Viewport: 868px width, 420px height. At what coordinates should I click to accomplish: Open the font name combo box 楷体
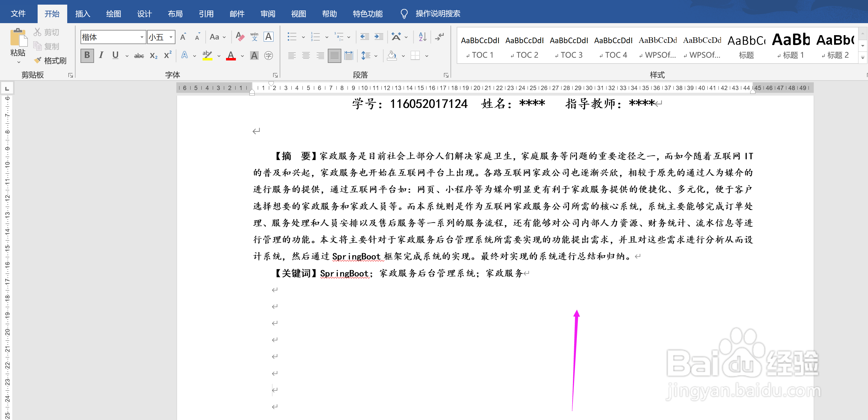(x=113, y=37)
